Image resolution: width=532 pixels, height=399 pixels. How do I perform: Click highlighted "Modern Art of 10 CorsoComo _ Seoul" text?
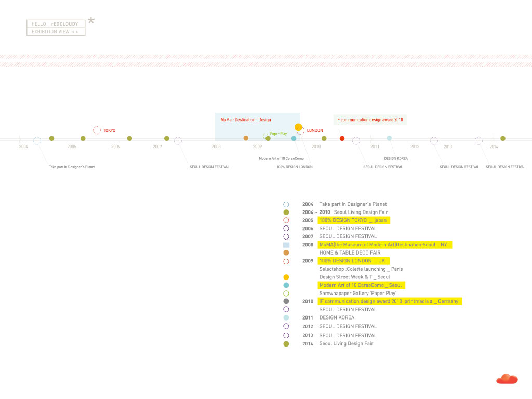click(362, 285)
